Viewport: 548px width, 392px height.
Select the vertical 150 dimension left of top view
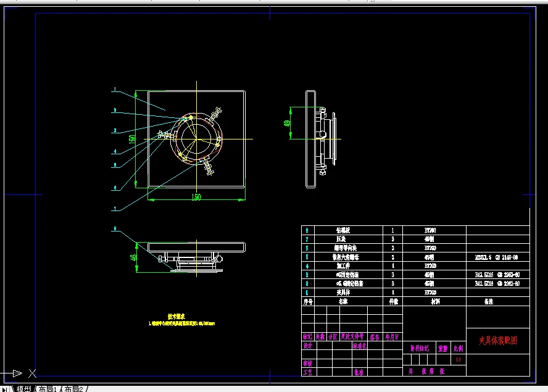132,139
